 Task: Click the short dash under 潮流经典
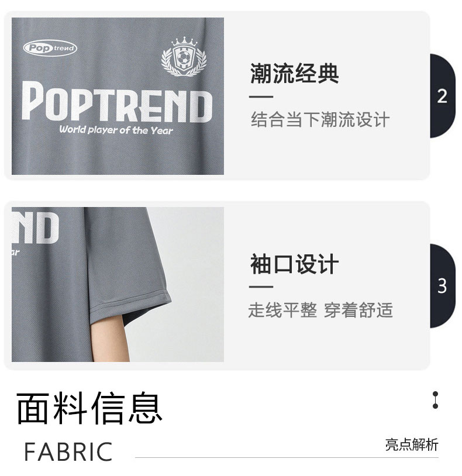[261, 97]
